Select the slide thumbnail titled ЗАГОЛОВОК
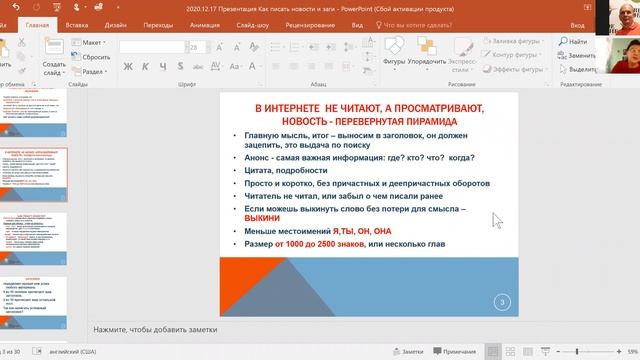 click(x=34, y=303)
